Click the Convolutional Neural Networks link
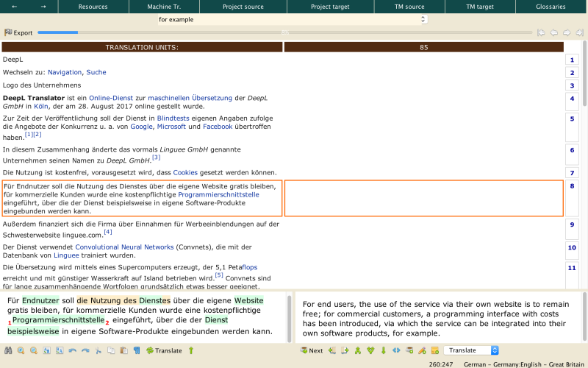Image resolution: width=588 pixels, height=368 pixels. pos(124,247)
